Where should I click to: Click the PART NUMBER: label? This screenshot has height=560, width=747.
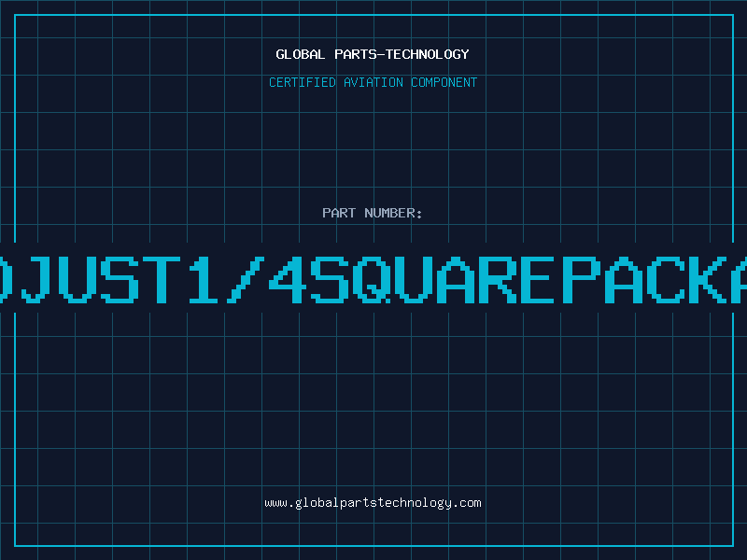pyautogui.click(x=373, y=213)
